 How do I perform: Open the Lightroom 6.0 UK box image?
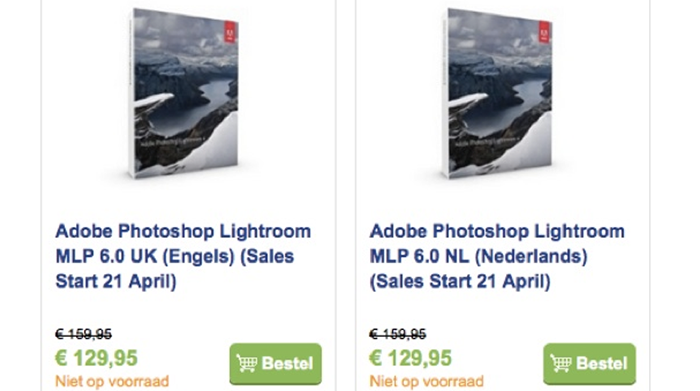click(x=183, y=93)
